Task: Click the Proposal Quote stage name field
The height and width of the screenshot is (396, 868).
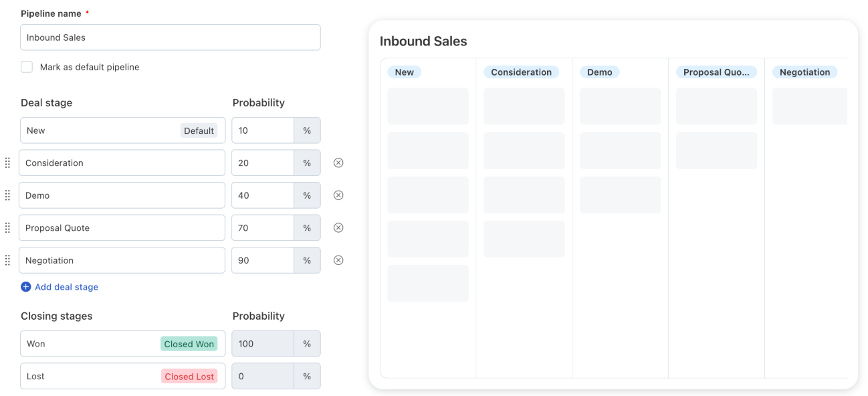Action: click(122, 227)
